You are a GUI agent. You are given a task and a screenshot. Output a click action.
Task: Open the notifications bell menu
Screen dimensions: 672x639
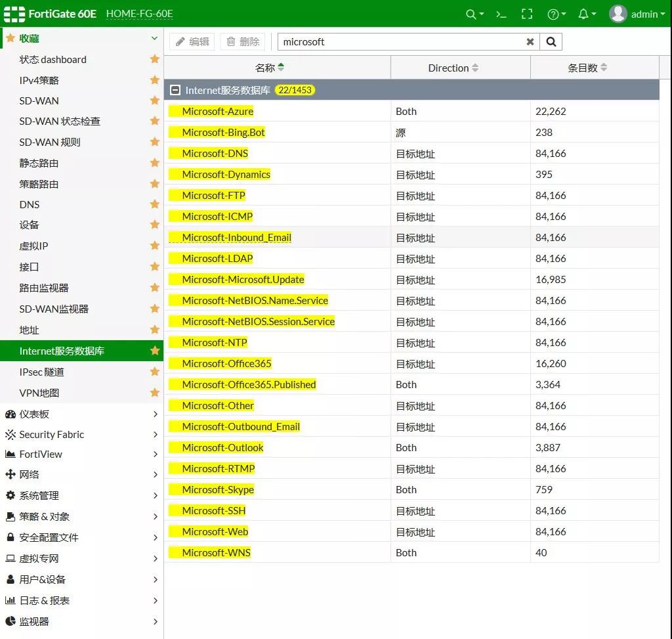(x=587, y=14)
